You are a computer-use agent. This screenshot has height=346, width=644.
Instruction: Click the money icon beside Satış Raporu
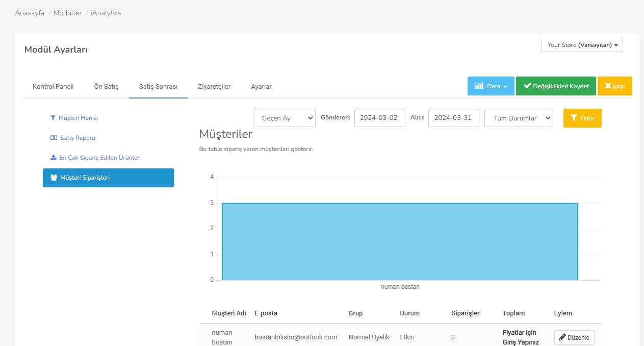point(54,138)
